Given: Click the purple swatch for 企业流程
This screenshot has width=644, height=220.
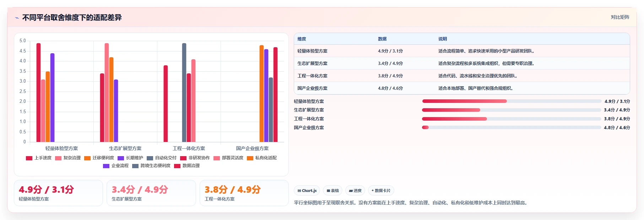Looking at the screenshot, I should tap(106, 166).
